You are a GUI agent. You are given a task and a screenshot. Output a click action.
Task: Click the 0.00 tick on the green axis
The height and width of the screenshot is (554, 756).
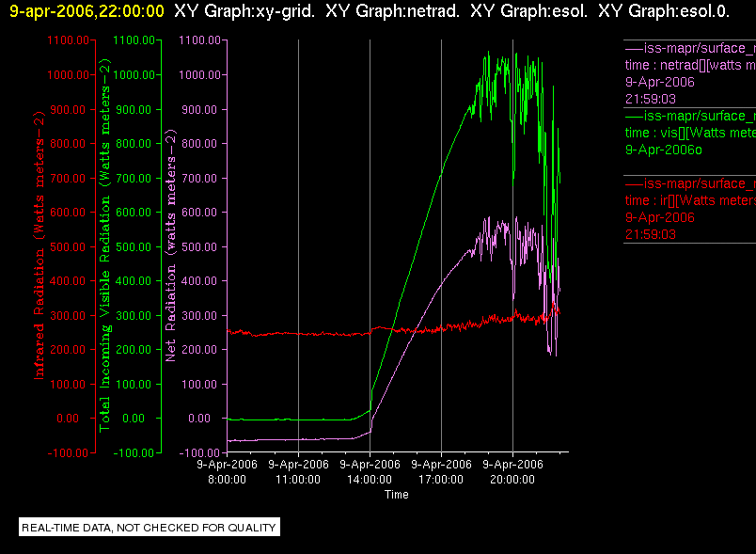(134, 418)
